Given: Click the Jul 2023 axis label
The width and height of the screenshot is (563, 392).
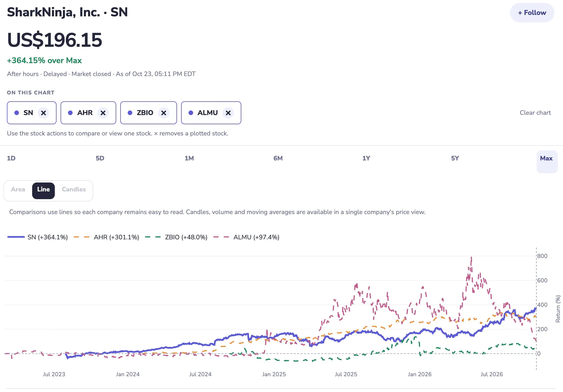Looking at the screenshot, I should [54, 374].
